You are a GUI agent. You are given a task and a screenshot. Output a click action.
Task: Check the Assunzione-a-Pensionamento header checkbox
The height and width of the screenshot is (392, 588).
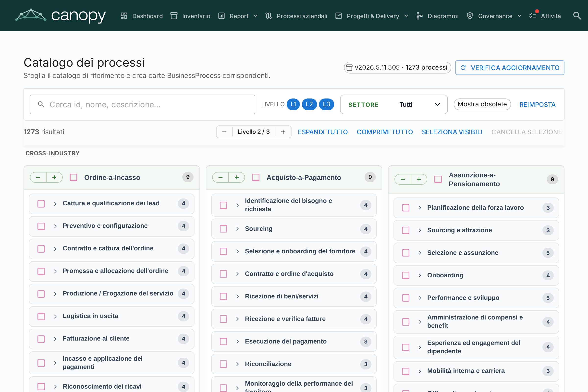pyautogui.click(x=438, y=180)
